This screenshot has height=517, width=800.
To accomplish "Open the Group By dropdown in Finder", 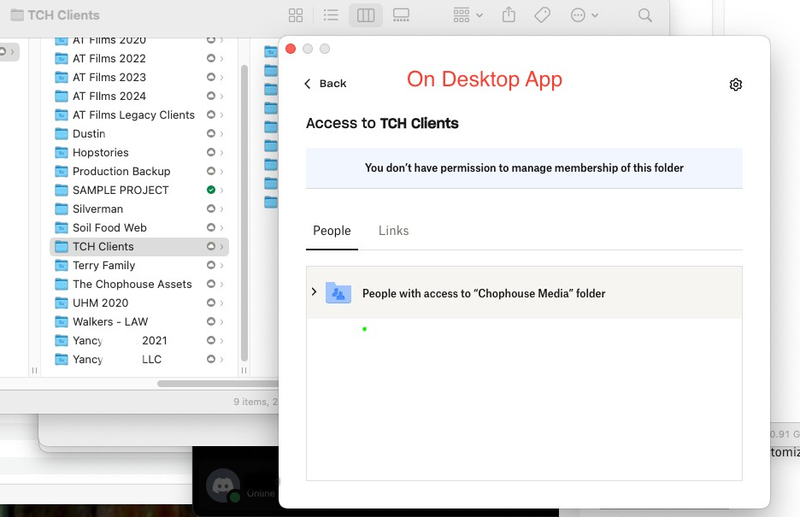I will click(468, 15).
